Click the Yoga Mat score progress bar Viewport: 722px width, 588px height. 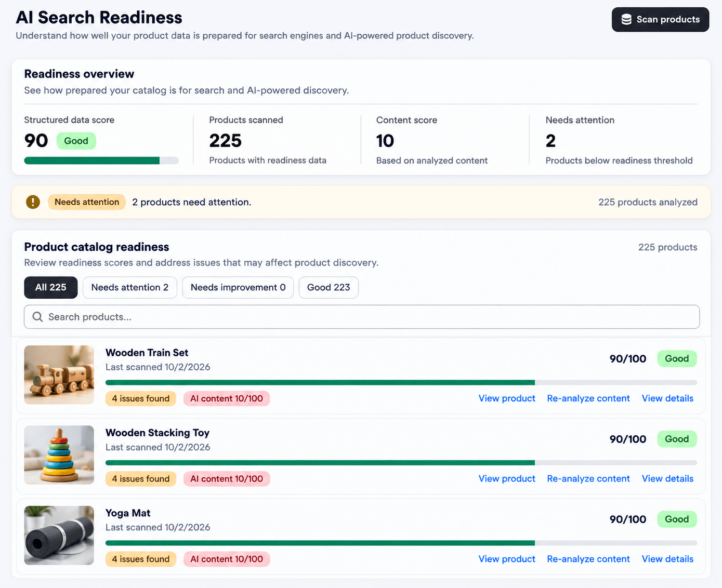click(x=401, y=543)
